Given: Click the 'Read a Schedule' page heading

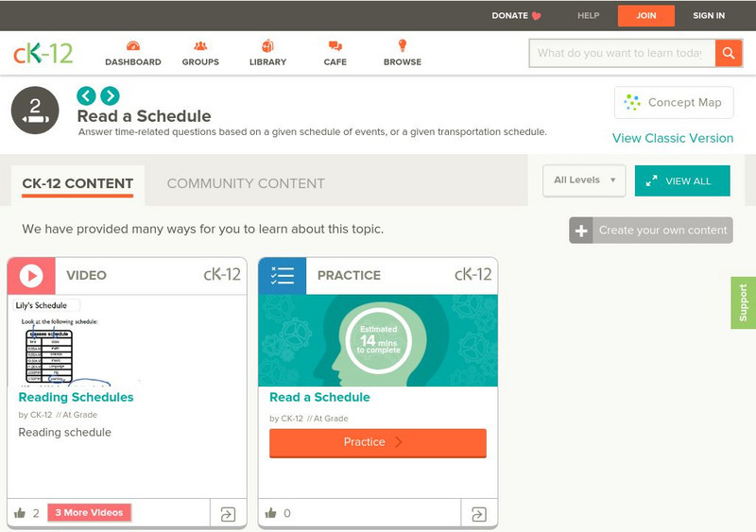Looking at the screenshot, I should 145,116.
